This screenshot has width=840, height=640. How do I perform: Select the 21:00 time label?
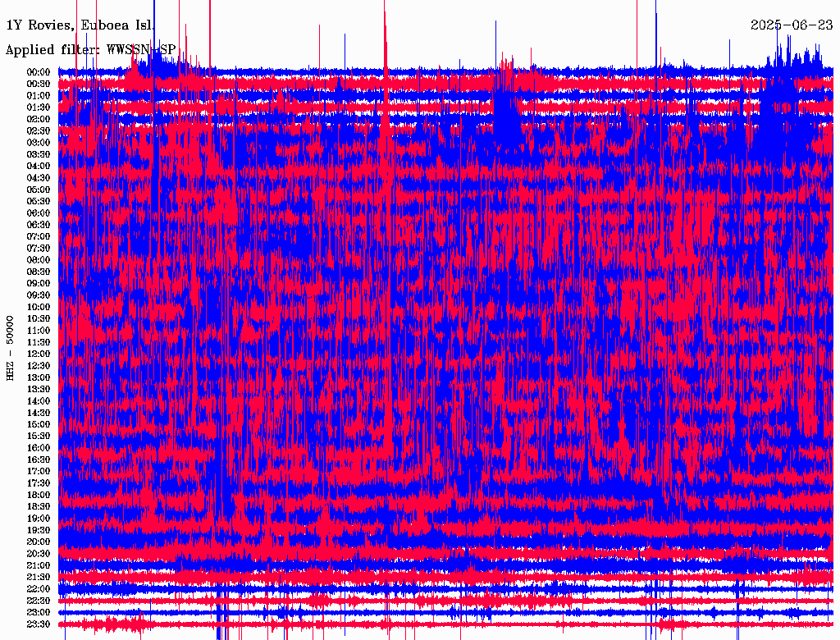(x=39, y=565)
